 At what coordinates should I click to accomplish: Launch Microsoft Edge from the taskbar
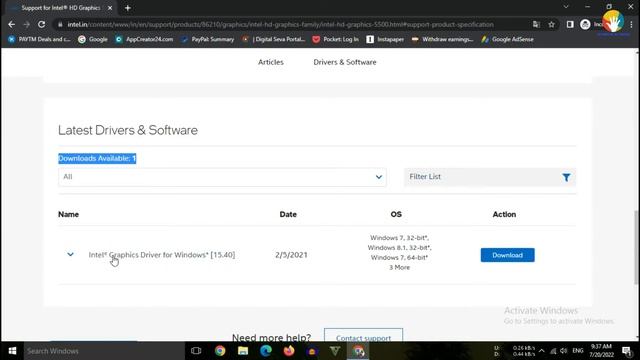click(266, 351)
